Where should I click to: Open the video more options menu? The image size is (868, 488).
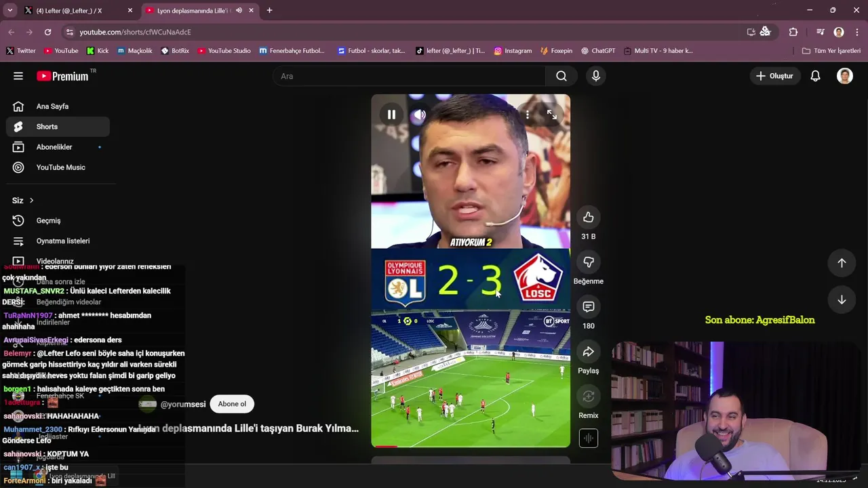527,115
